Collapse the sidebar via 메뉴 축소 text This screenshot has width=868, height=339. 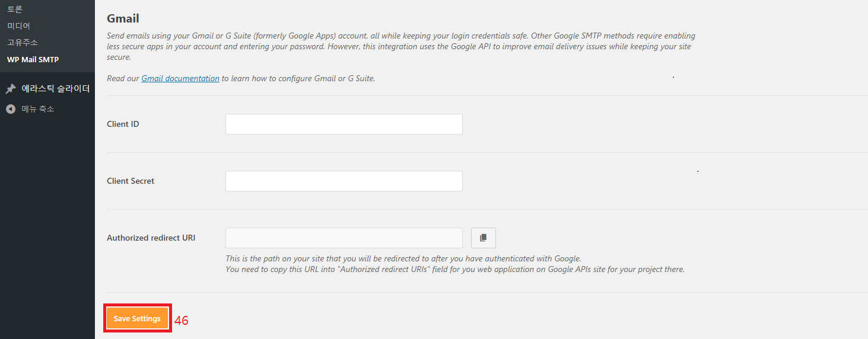coord(38,109)
